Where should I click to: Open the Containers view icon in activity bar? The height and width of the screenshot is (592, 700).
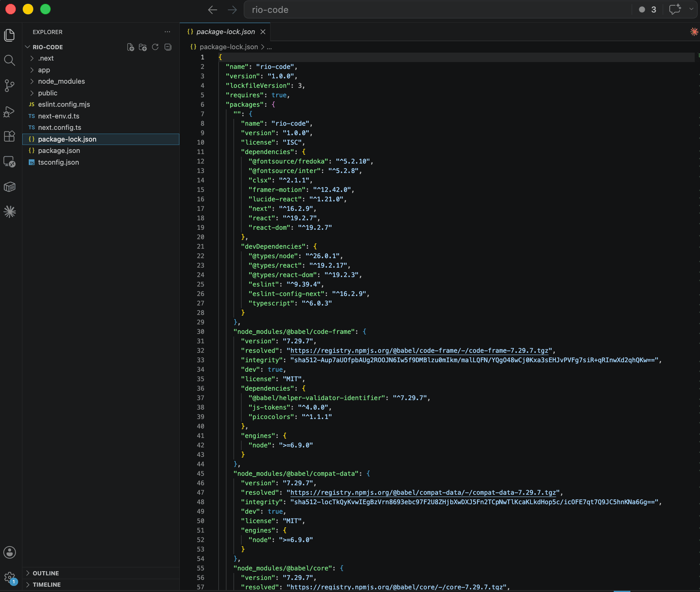click(x=9, y=187)
